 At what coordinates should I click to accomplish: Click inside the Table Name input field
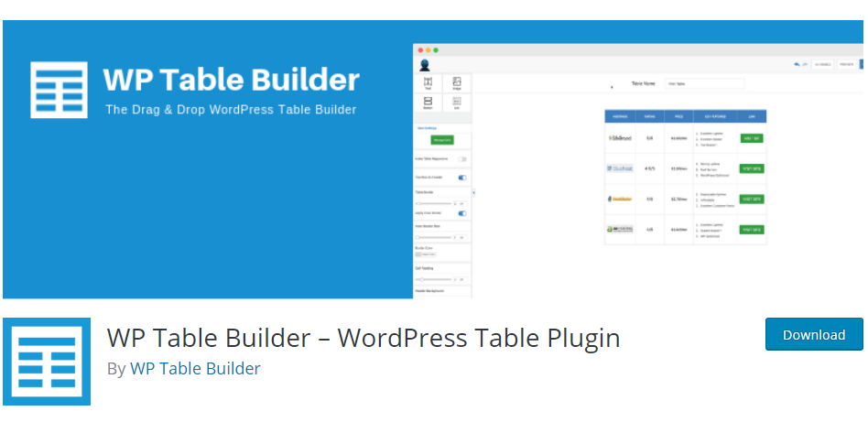705,83
